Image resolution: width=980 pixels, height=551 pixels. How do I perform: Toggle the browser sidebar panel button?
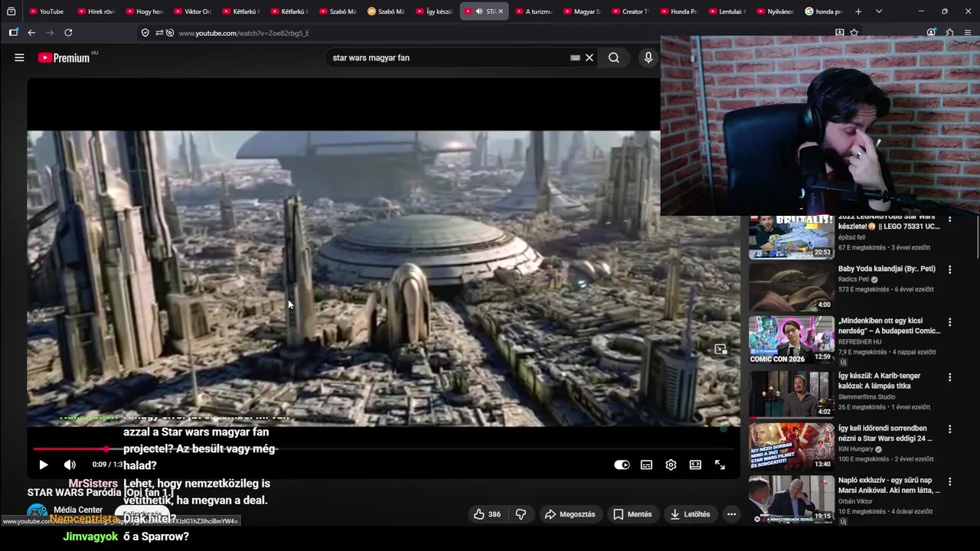coord(13,33)
